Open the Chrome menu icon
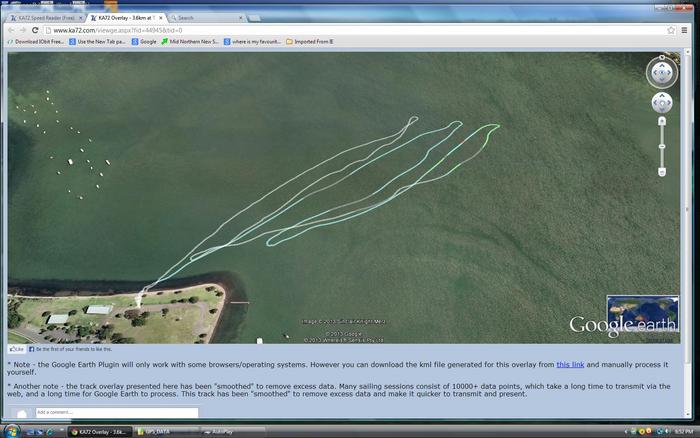This screenshot has width=700, height=438. click(687, 30)
